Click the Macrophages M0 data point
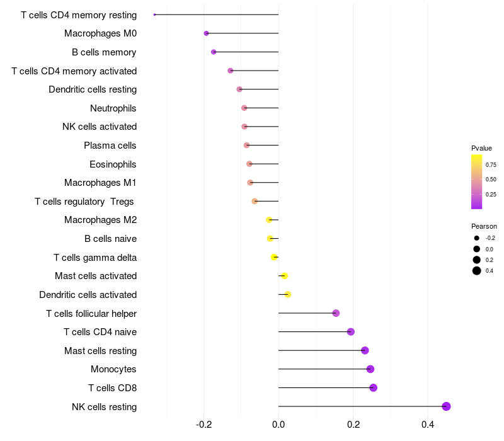The width and height of the screenshot is (504, 441). [206, 33]
